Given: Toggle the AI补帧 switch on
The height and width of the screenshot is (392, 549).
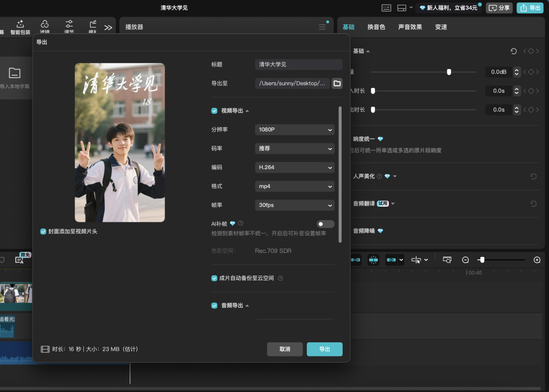Looking at the screenshot, I should 325,224.
